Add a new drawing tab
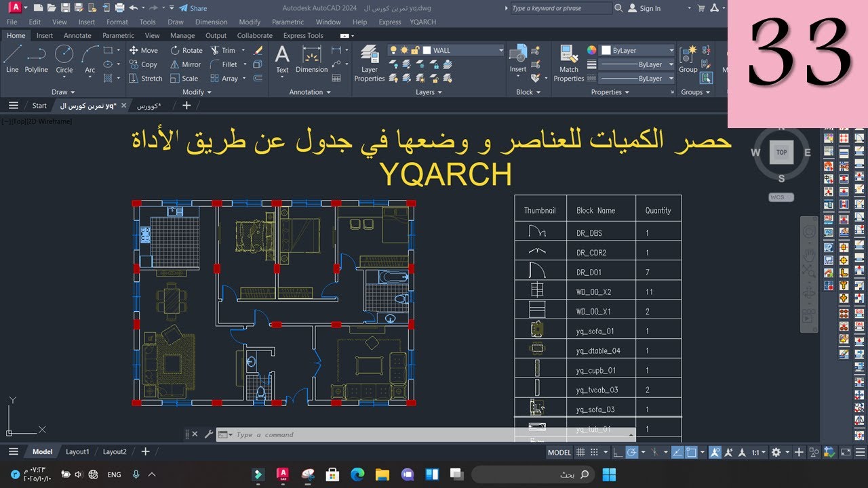 click(x=186, y=106)
